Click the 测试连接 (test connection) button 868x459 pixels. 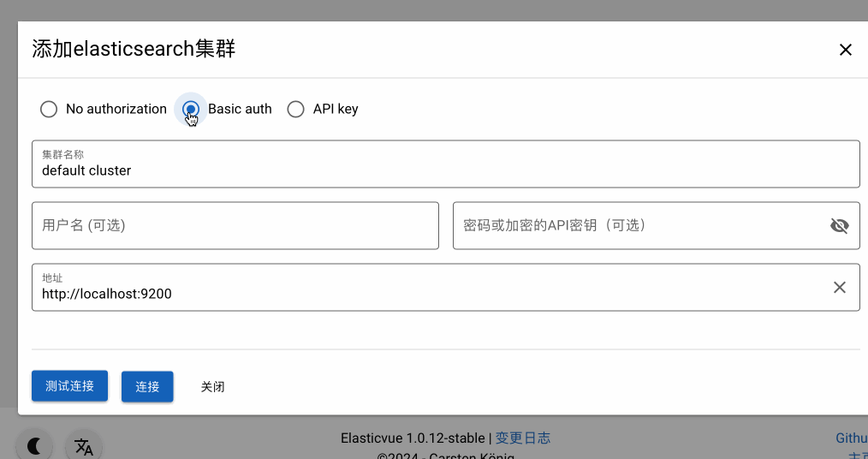coord(69,386)
